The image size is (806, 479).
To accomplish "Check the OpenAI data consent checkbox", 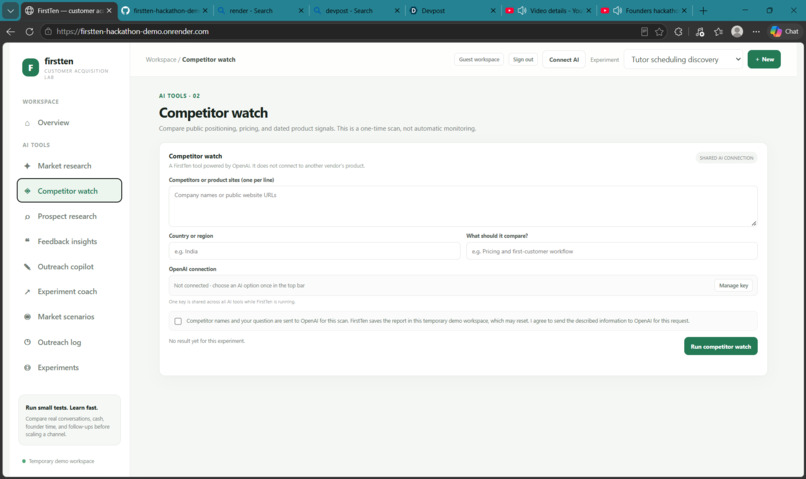I will click(x=178, y=321).
